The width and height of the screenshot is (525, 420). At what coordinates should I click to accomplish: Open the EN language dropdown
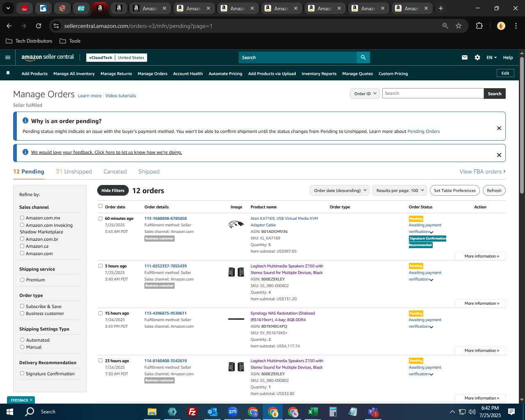tap(491, 57)
